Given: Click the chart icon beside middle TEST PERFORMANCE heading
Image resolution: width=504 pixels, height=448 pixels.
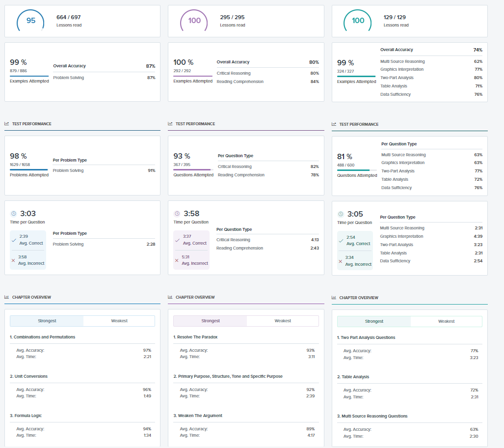Looking at the screenshot, I should pos(170,124).
